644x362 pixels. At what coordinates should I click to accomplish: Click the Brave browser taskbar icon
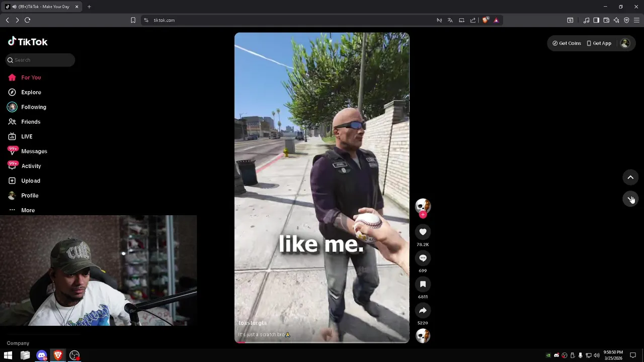58,355
